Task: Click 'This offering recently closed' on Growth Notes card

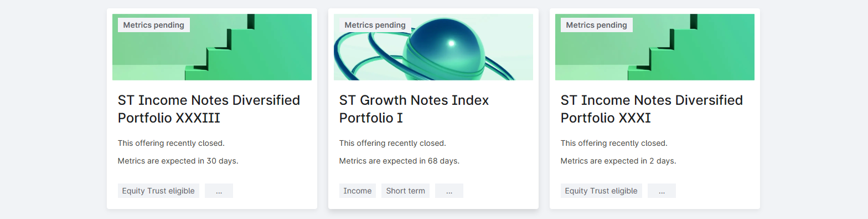Action: pos(392,143)
